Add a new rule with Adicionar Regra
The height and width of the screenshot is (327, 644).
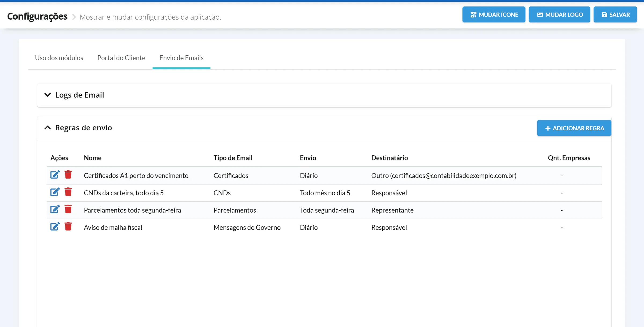pyautogui.click(x=574, y=128)
